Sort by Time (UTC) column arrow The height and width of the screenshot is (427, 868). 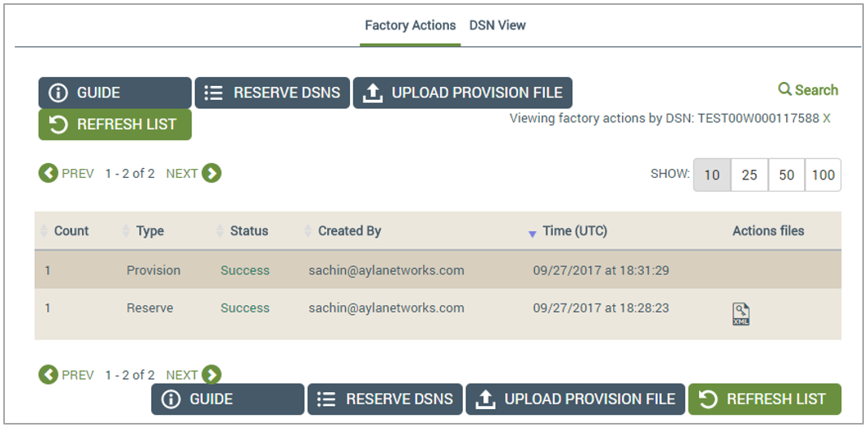(533, 234)
